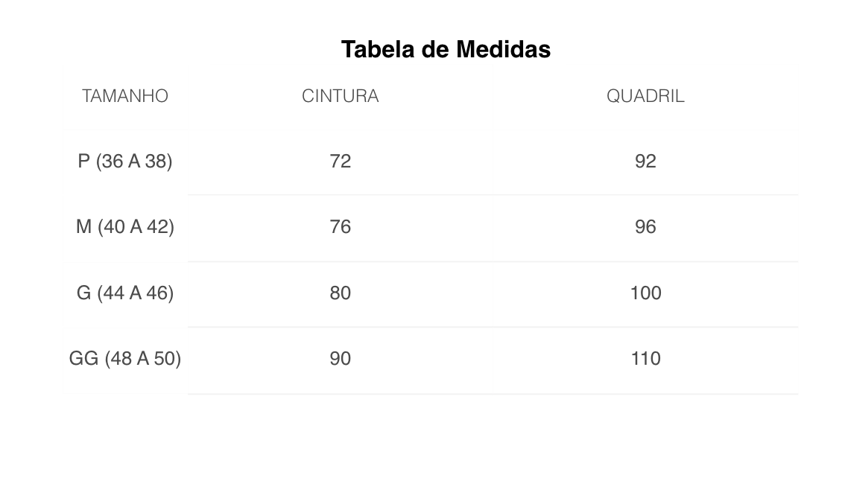845x504 pixels.
Task: Click the hip value 110
Action: coord(645,359)
